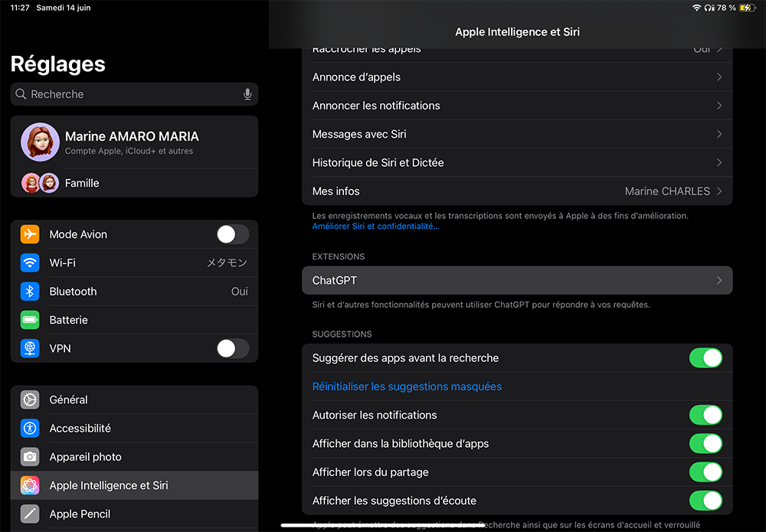
Task: Open the Appareil photo camera icon
Action: (30, 457)
